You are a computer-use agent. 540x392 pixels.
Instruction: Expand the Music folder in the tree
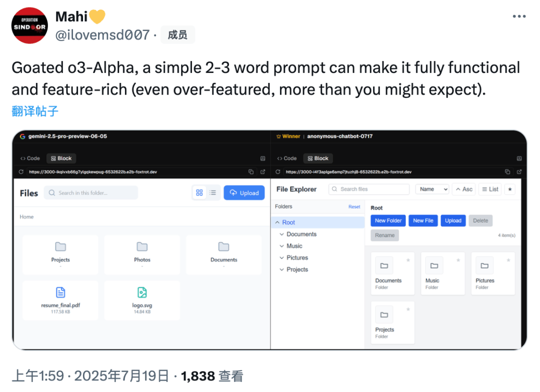(281, 246)
